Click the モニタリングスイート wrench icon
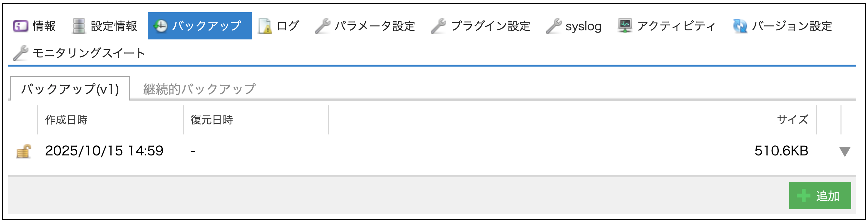868x223 pixels. point(21,53)
